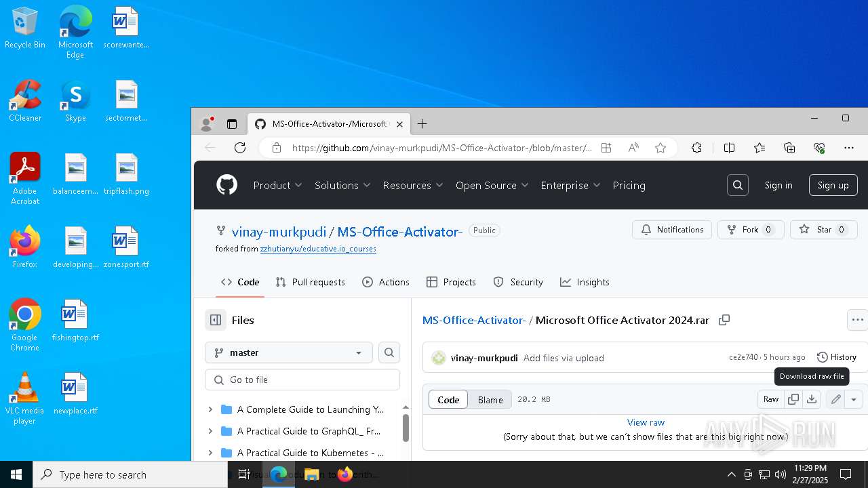Refresh the Edge browser page
The image size is (868, 488).
click(x=240, y=148)
